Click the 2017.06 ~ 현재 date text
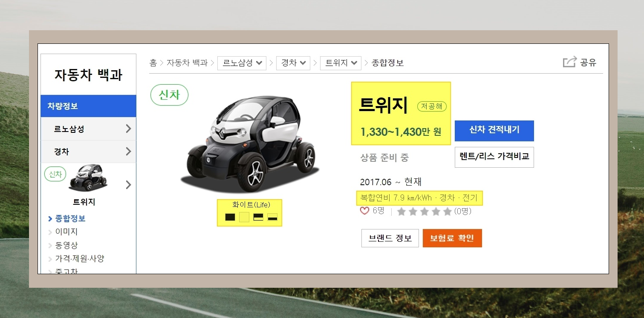 tap(391, 182)
